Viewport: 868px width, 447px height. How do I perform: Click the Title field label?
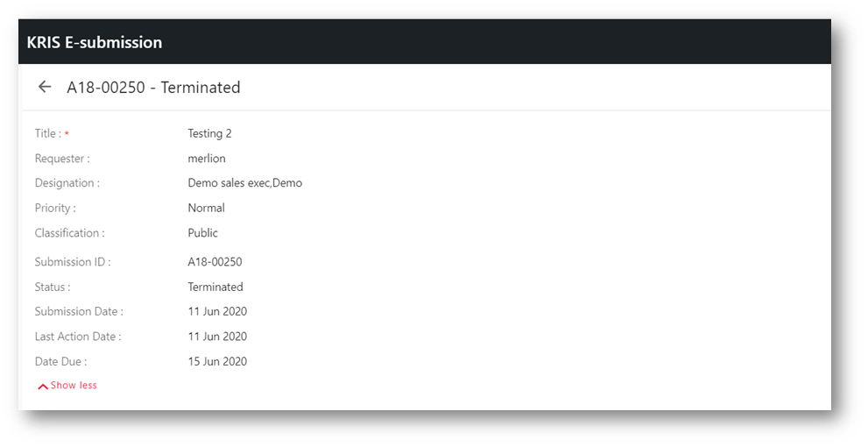(48, 133)
